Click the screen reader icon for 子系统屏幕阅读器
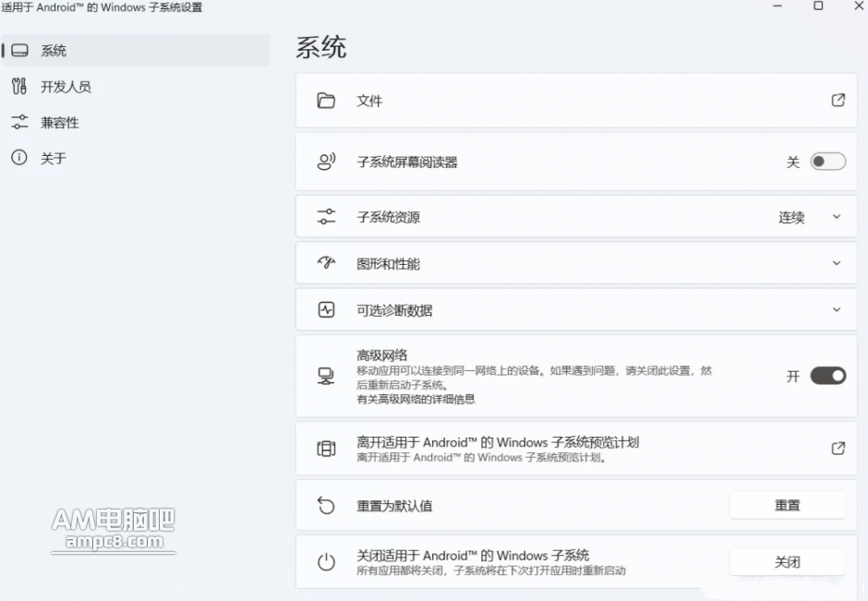The width and height of the screenshot is (868, 601). [326, 162]
